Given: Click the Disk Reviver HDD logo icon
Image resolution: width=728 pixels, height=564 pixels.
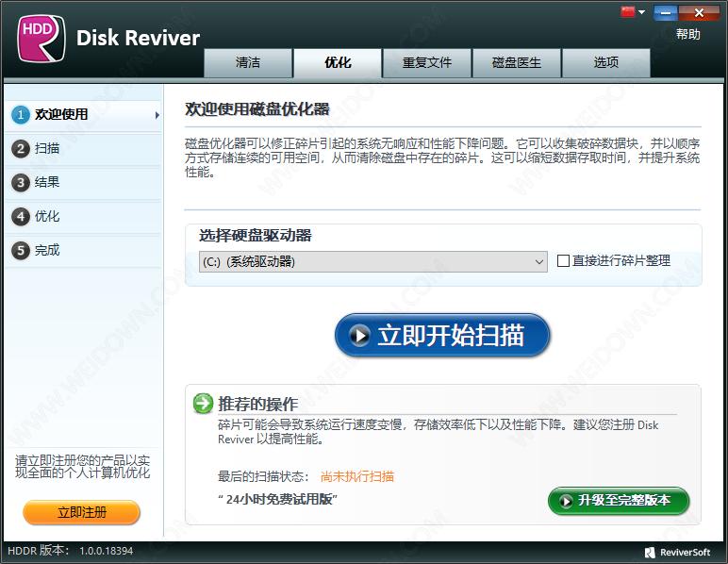Looking at the screenshot, I should click(x=41, y=38).
